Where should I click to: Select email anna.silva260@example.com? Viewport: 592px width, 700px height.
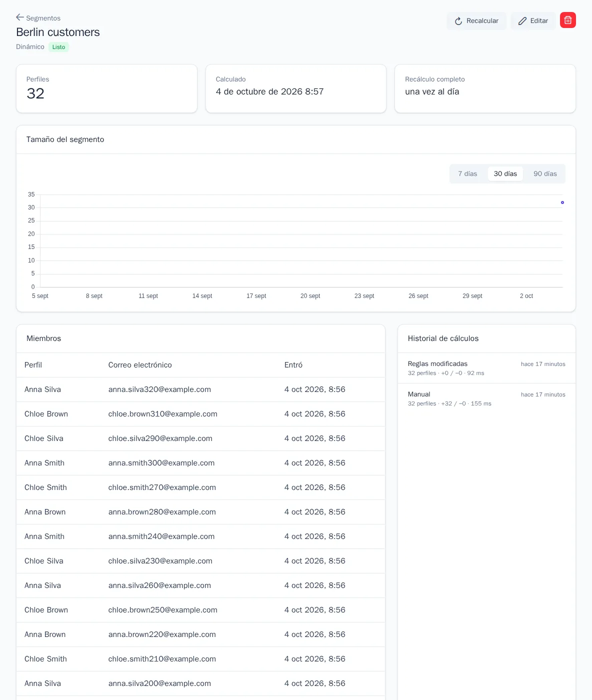pos(159,585)
